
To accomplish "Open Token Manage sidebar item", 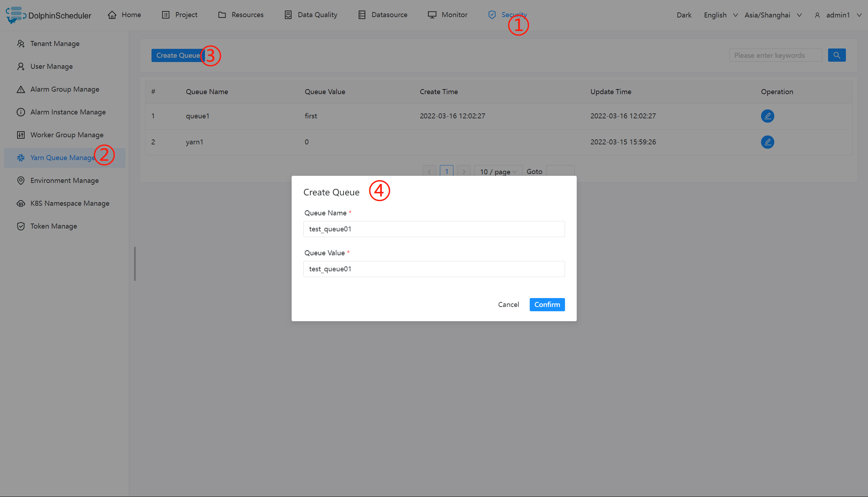I will [53, 226].
